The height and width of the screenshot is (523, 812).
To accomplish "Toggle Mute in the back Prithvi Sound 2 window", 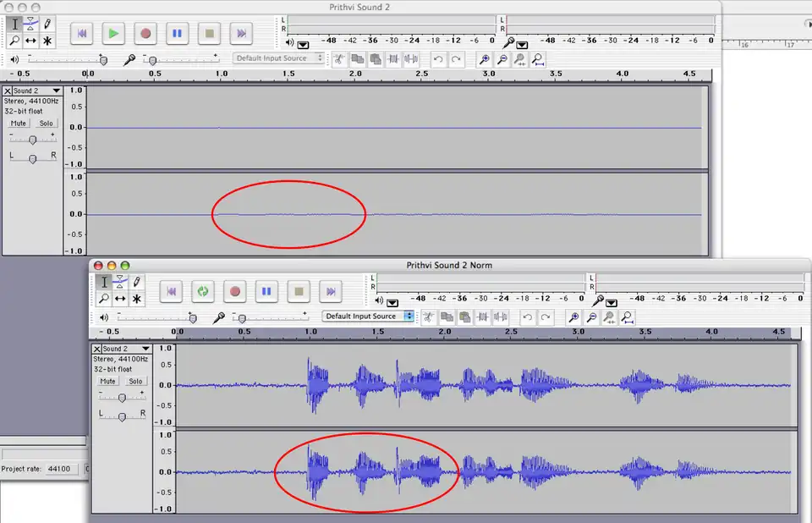I will click(x=19, y=124).
